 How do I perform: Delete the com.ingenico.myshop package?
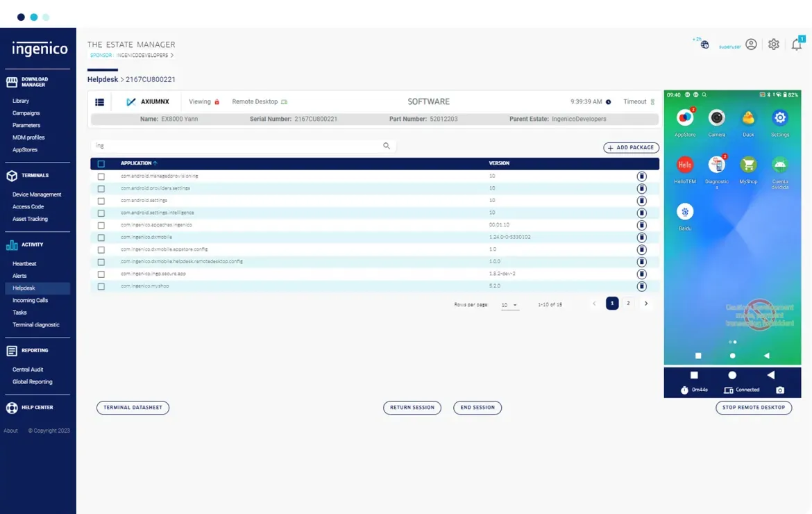pyautogui.click(x=641, y=285)
